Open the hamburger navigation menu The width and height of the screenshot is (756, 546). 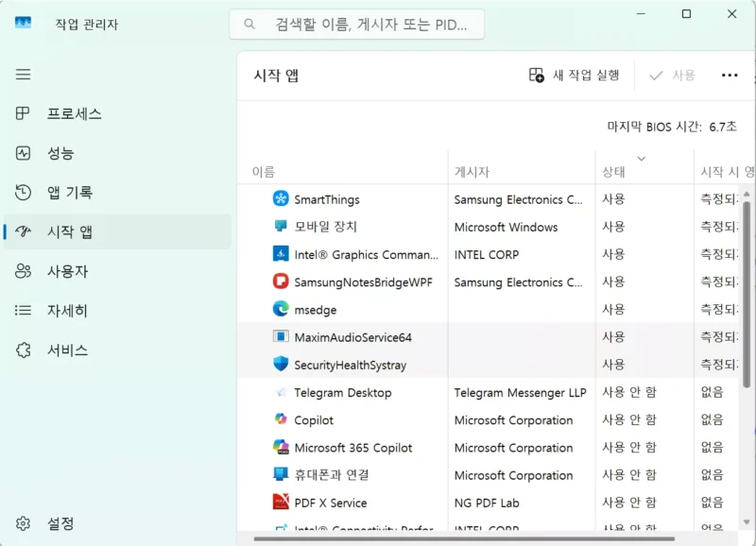click(x=23, y=75)
